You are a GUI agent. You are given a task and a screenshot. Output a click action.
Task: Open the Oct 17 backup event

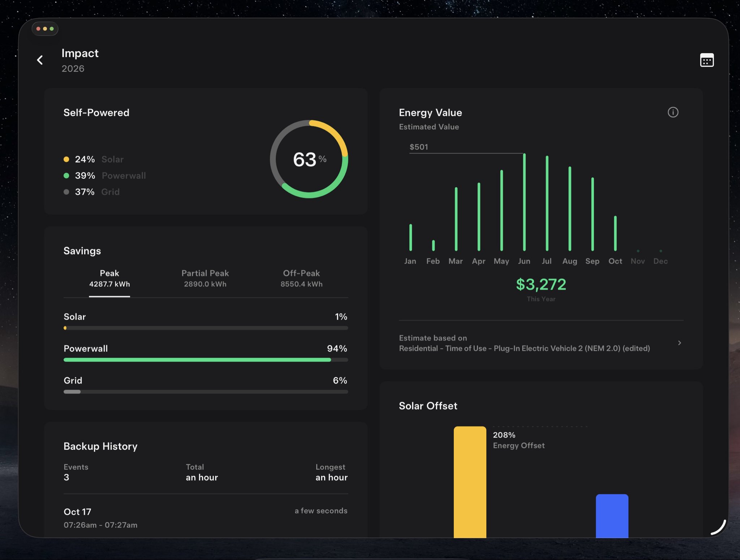(x=206, y=518)
